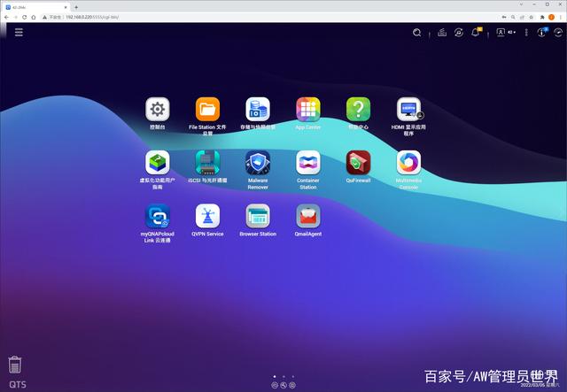Click last round icon below page dots
This screenshot has width=567, height=392.
[x=292, y=385]
